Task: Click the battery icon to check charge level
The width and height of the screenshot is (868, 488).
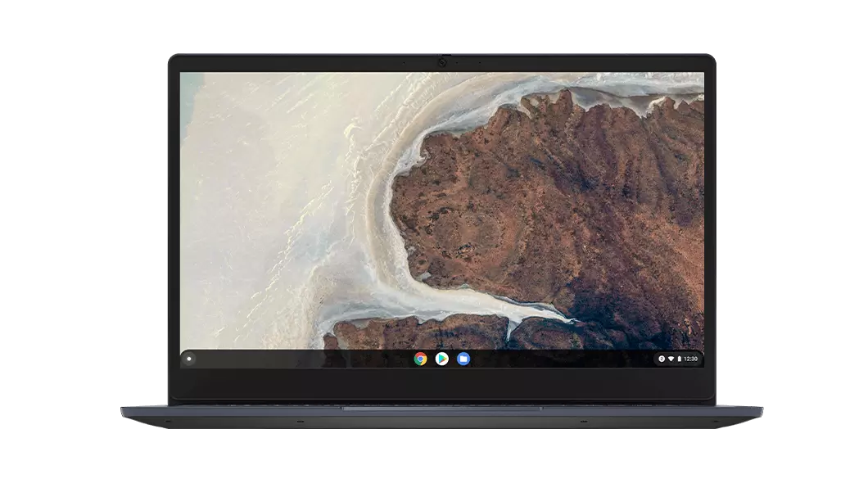Action: pos(678,359)
